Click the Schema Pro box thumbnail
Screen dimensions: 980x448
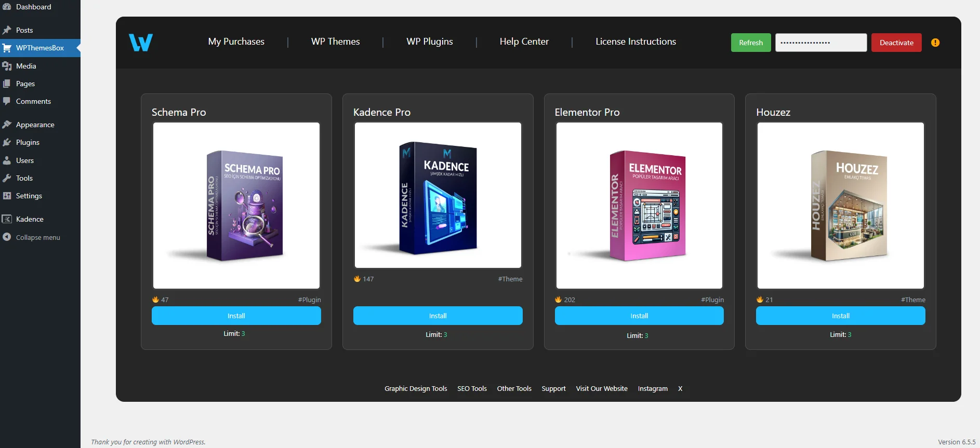pyautogui.click(x=236, y=206)
